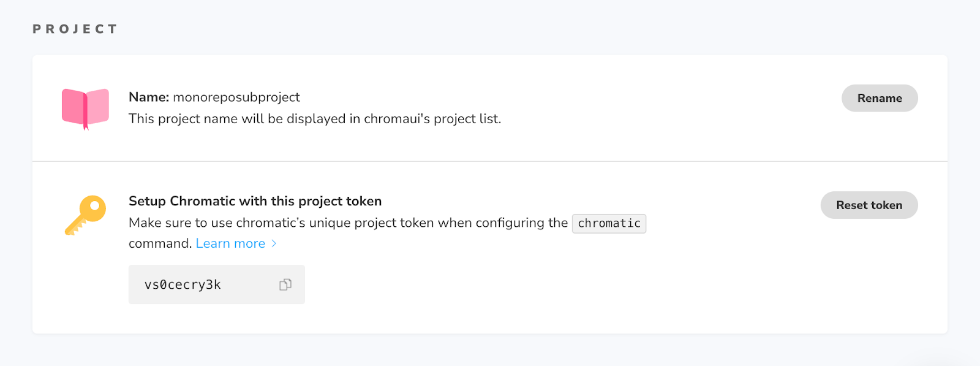
Task: Select the vs0cecry3k token text
Action: [x=183, y=284]
